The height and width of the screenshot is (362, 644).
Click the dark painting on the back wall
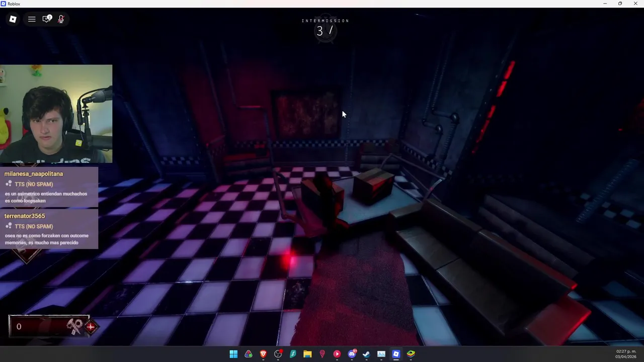[x=306, y=115]
